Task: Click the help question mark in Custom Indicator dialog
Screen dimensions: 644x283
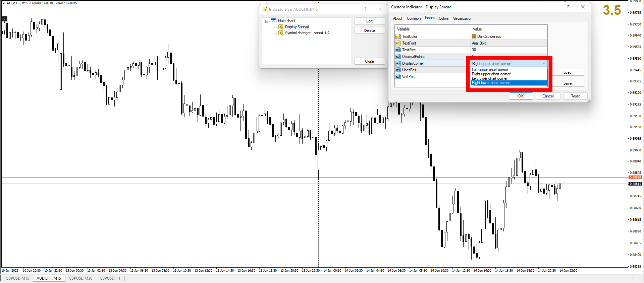Action: coord(568,7)
